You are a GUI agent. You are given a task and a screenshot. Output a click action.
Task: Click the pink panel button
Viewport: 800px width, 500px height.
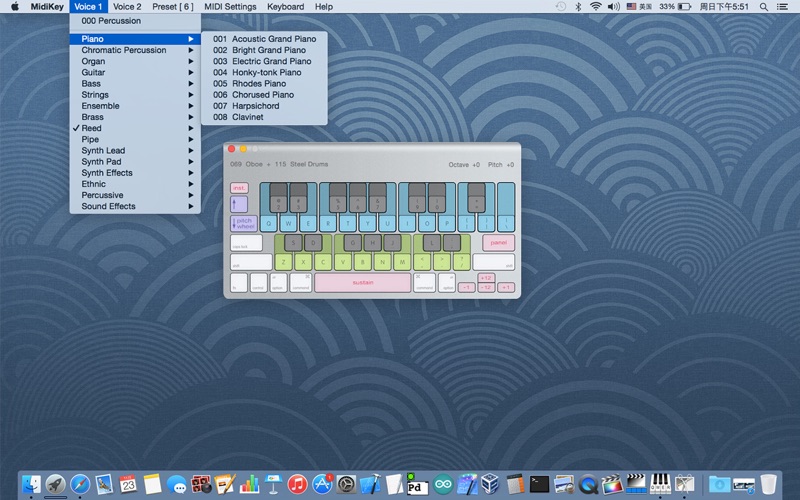tap(498, 242)
